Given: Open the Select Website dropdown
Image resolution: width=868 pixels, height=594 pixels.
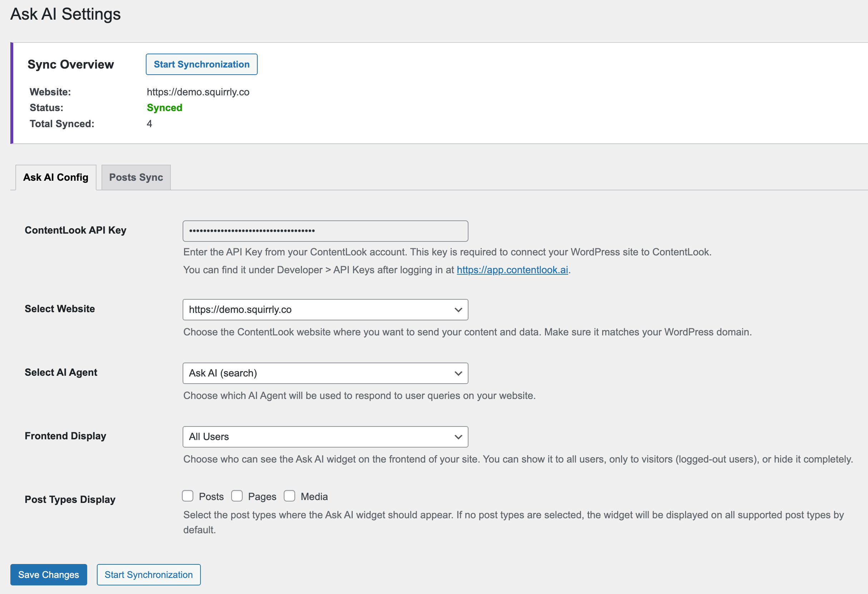Looking at the screenshot, I should click(317, 310).
